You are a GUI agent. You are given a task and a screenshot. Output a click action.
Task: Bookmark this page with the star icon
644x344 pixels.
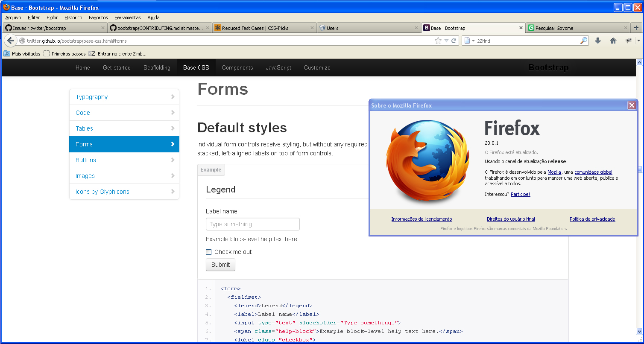[438, 41]
